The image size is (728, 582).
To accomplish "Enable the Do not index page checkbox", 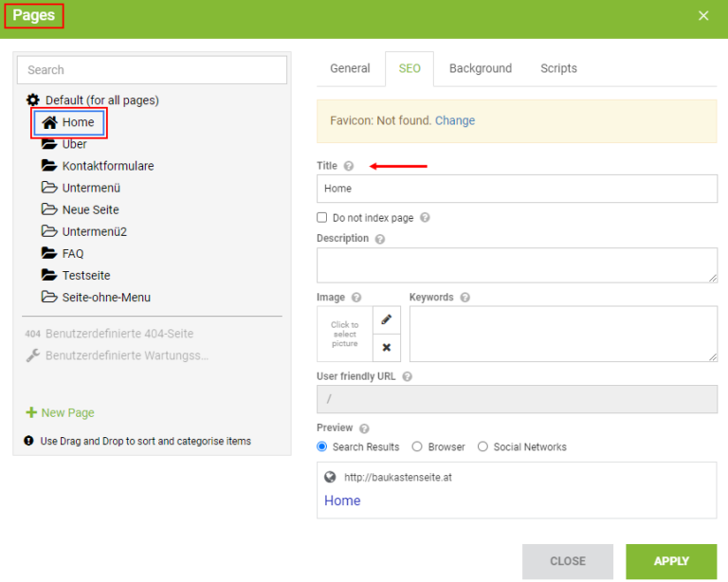I will pyautogui.click(x=321, y=217).
